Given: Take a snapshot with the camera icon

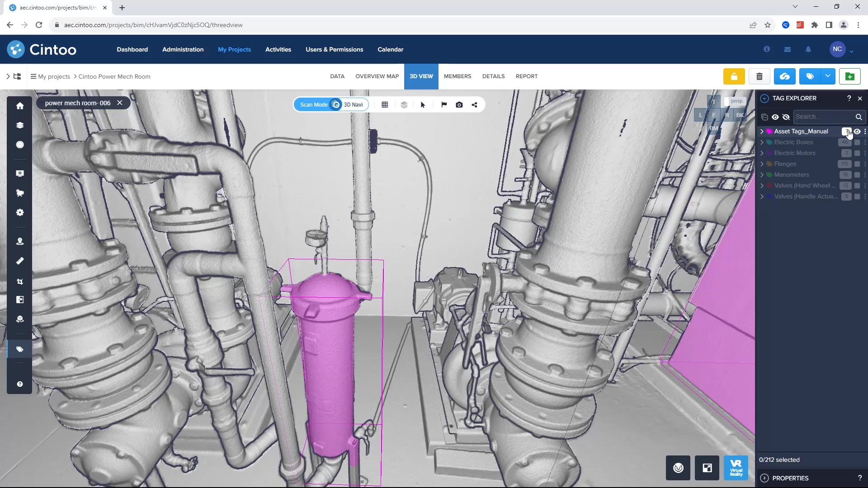Looking at the screenshot, I should (x=459, y=104).
